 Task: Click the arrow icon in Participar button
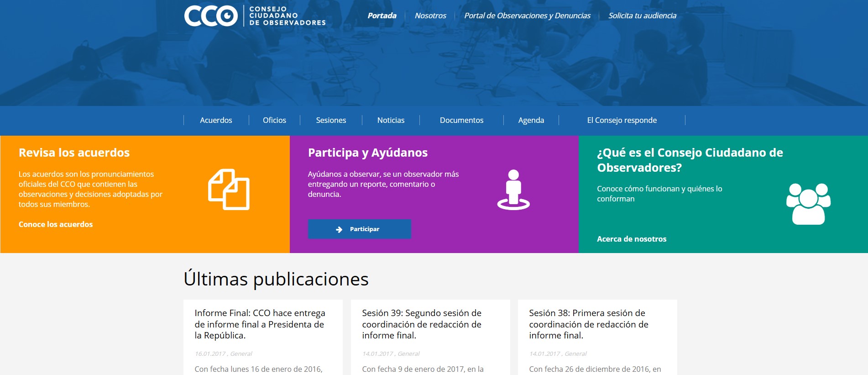[339, 229]
